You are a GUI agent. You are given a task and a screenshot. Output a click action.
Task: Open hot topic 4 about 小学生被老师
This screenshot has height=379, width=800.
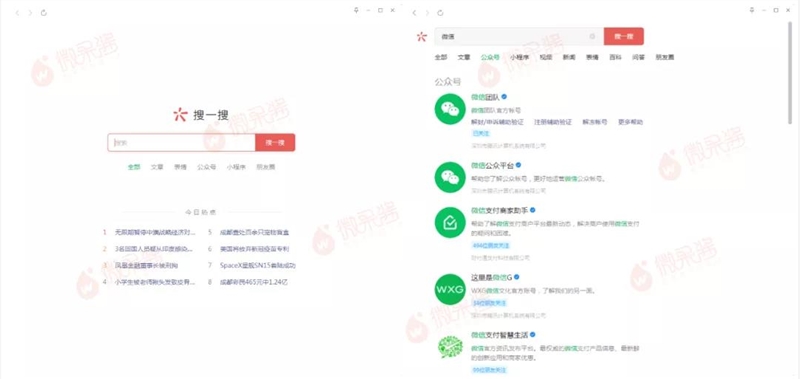tap(155, 282)
